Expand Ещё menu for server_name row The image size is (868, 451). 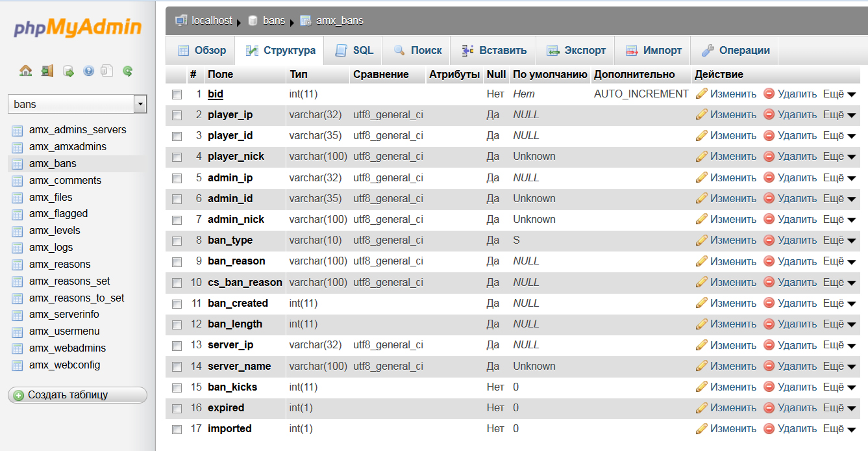839,366
